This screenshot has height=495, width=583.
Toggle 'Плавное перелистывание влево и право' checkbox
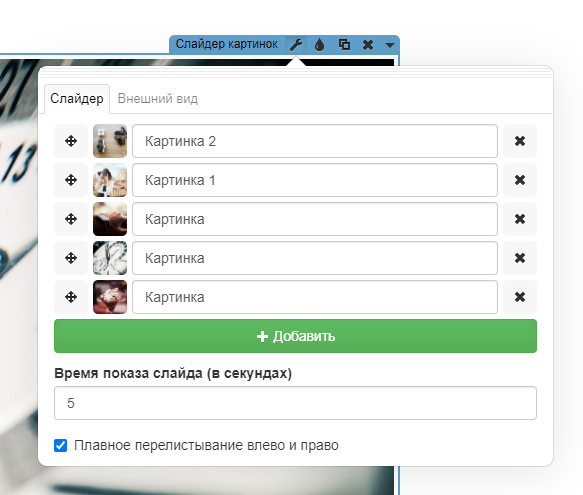coord(61,445)
